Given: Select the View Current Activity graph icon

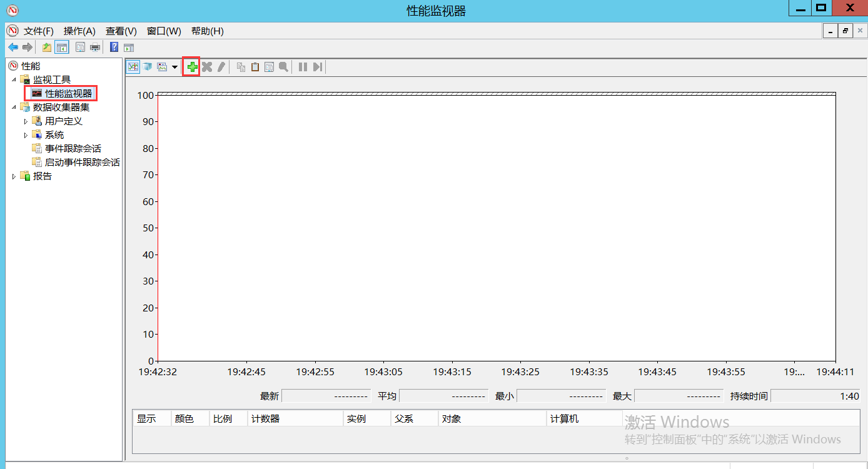Looking at the screenshot, I should pyautogui.click(x=133, y=67).
